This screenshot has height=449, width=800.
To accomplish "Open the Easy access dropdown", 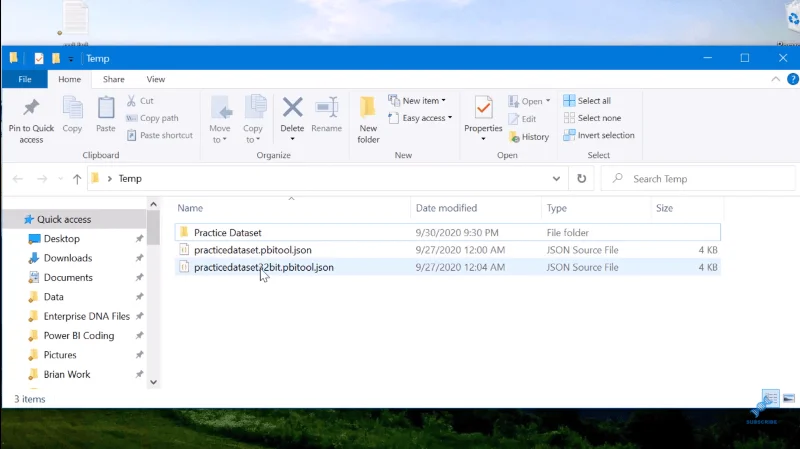I will click(420, 118).
